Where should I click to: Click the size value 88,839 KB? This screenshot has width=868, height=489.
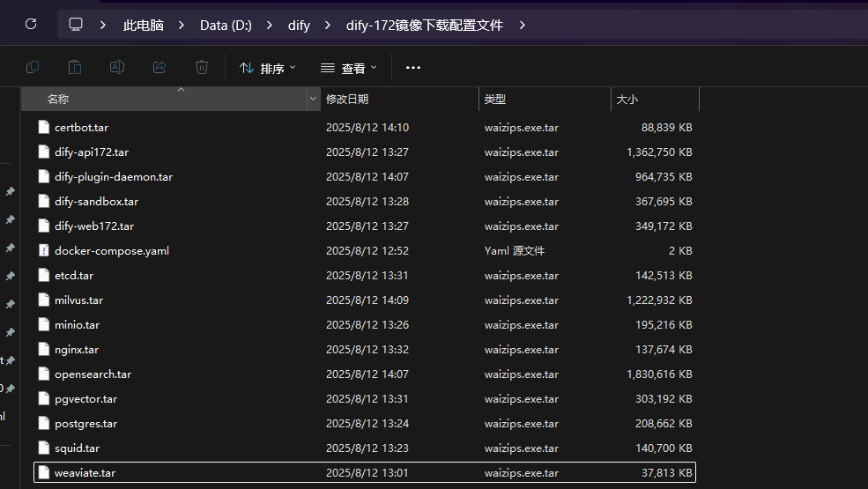pos(666,128)
